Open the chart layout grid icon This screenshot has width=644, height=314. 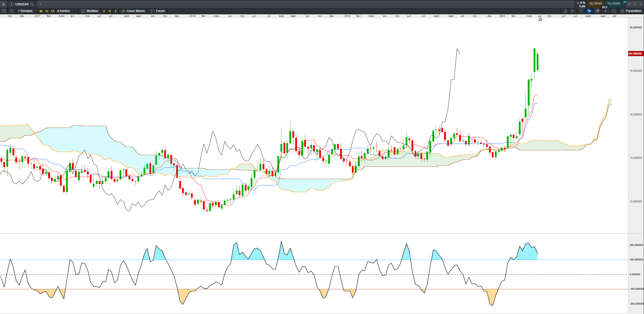[x=12, y=11]
